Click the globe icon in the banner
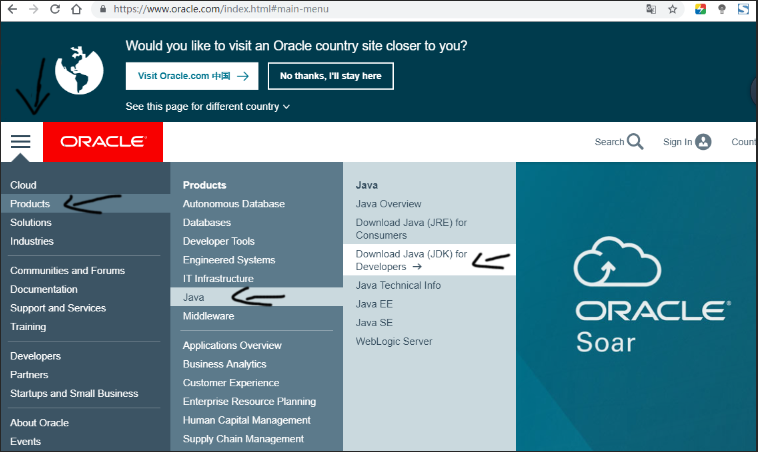 79,70
